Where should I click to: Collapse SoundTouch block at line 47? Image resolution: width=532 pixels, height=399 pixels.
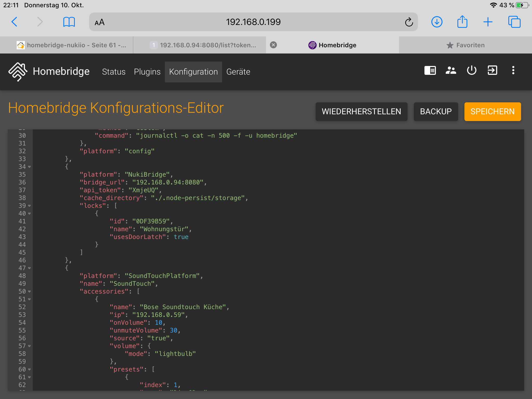[x=29, y=268]
